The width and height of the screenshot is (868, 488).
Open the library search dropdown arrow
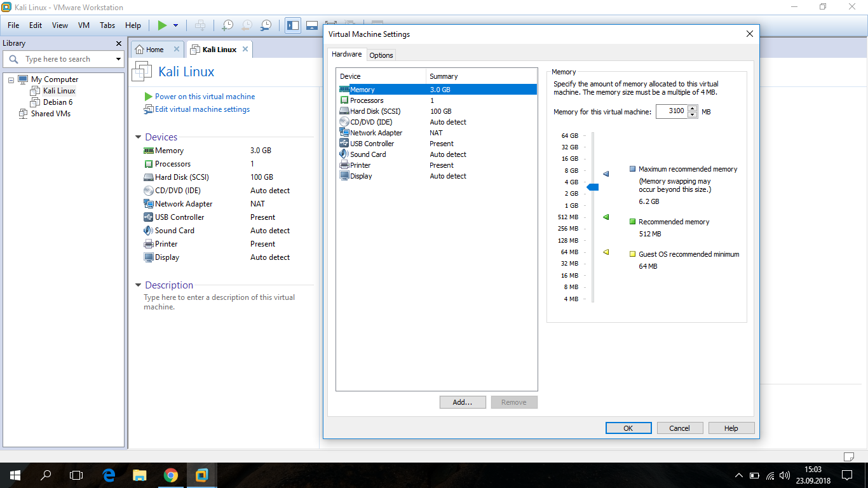pyautogui.click(x=118, y=59)
